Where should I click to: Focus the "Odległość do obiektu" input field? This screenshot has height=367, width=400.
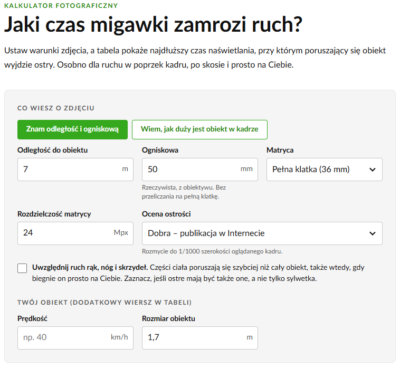click(x=75, y=169)
